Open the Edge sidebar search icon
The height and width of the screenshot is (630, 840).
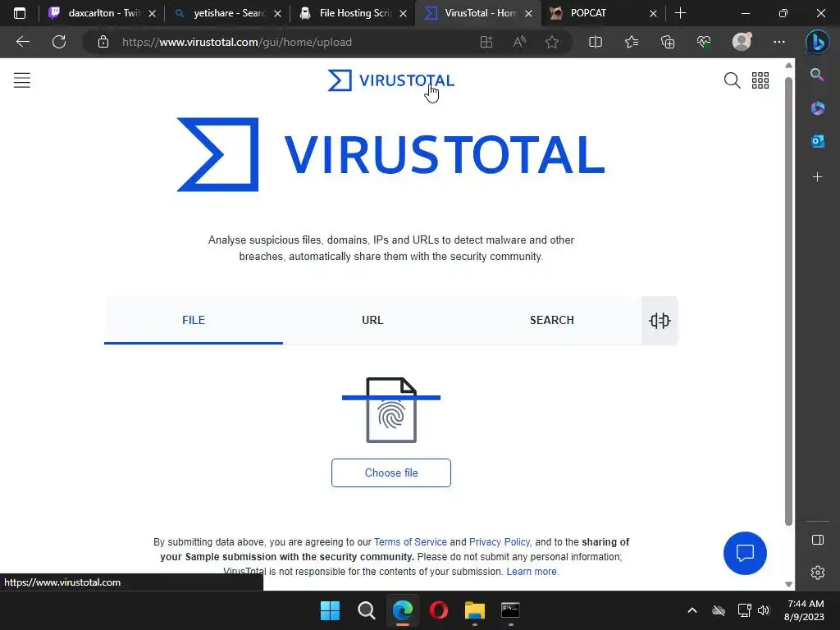pos(817,75)
